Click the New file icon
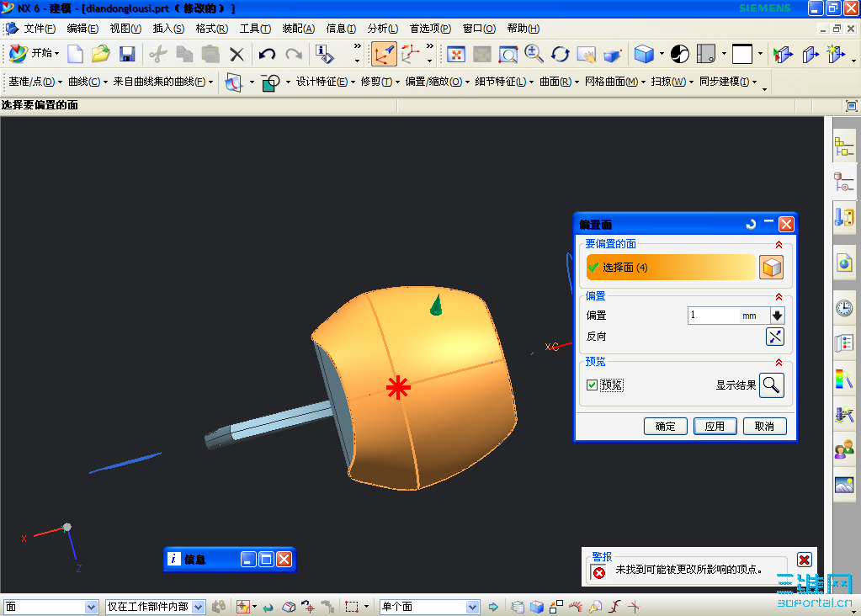Image resolution: width=861 pixels, height=616 pixels. click(75, 54)
